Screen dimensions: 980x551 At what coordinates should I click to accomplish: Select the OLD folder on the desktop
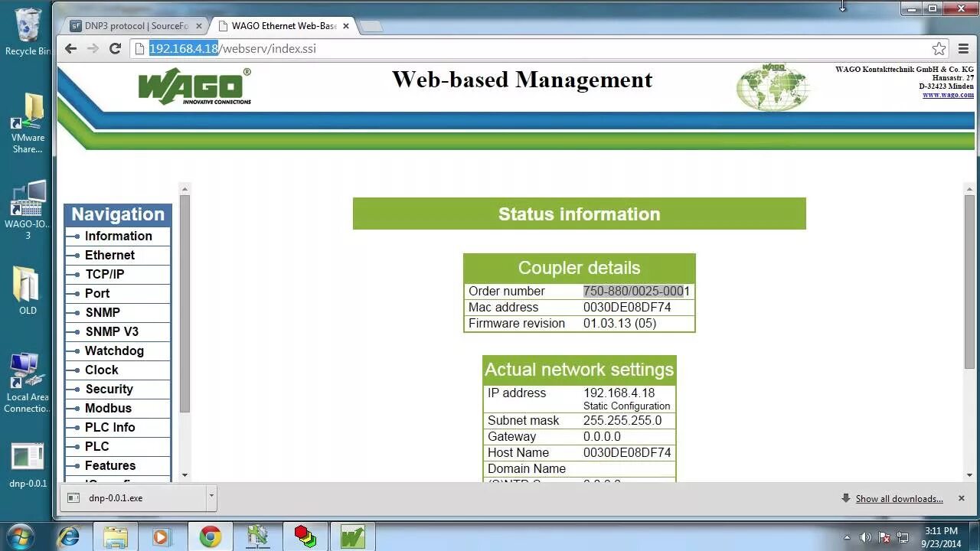28,292
